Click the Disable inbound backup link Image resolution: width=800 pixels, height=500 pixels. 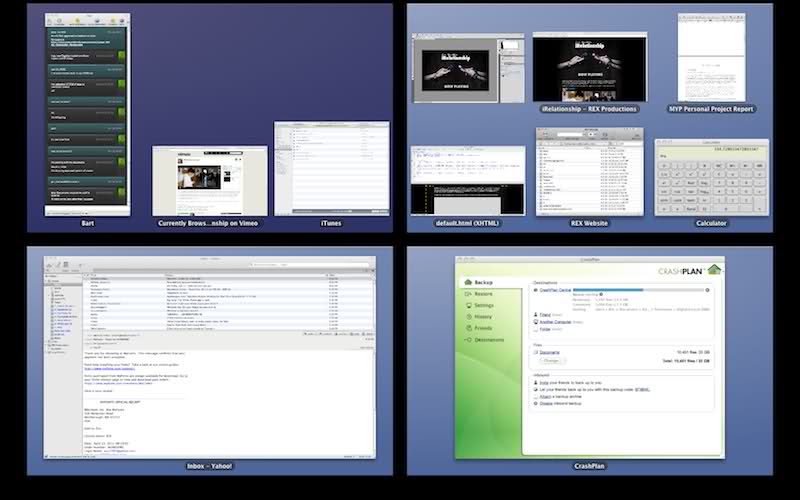point(546,403)
